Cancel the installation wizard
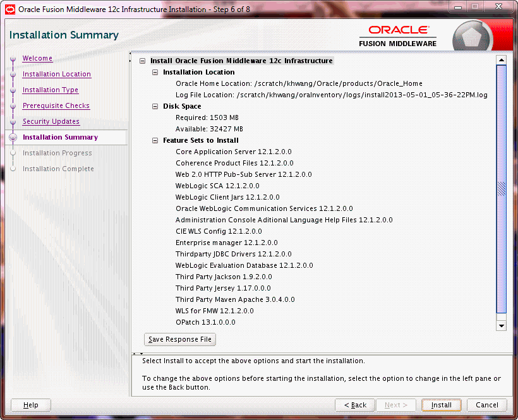Viewport: 518px width, 420px height. click(x=487, y=405)
